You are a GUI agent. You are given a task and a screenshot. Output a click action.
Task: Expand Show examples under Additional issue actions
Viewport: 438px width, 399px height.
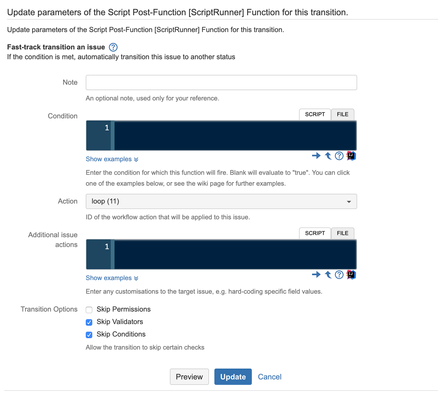(112, 278)
